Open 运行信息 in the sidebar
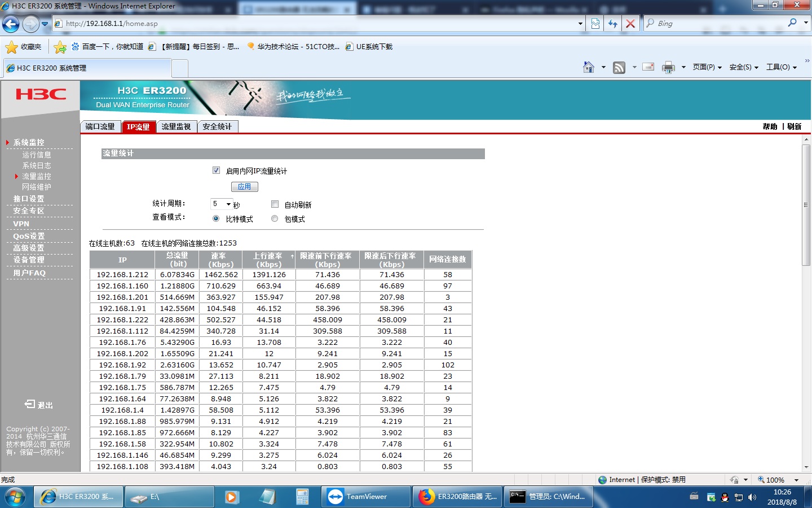 coord(37,154)
